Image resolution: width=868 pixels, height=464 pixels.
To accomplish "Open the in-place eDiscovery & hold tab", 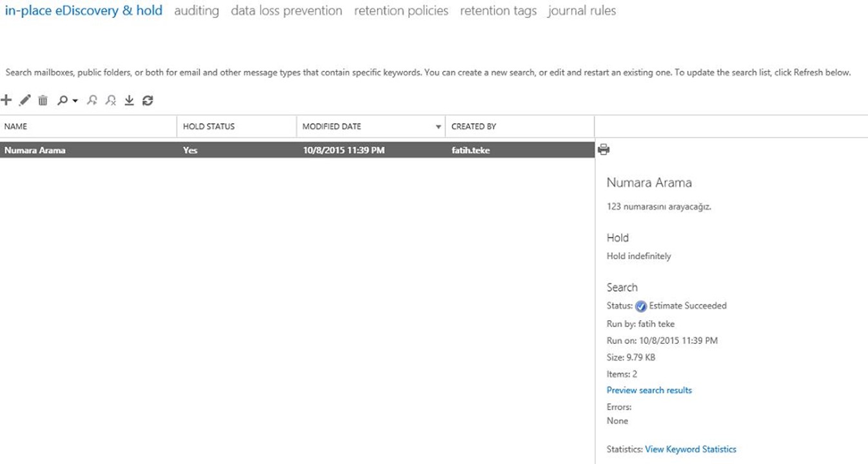I will pyautogui.click(x=83, y=10).
